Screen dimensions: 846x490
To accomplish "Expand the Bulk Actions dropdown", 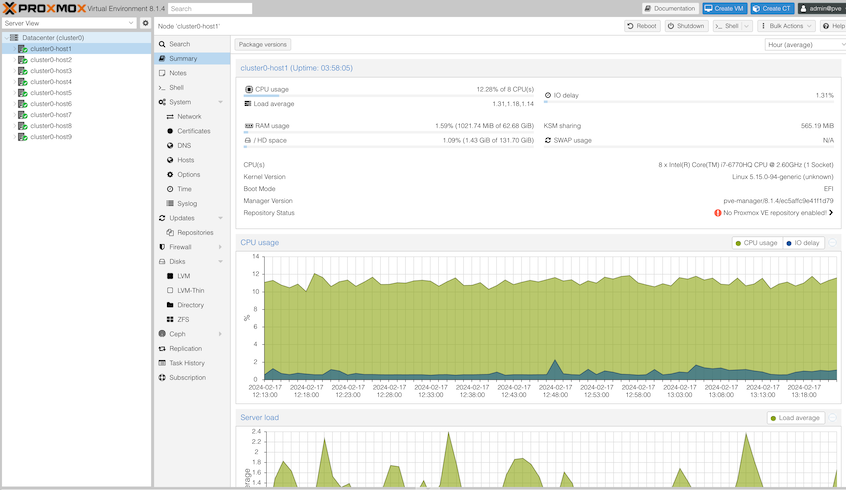I will [x=785, y=26].
